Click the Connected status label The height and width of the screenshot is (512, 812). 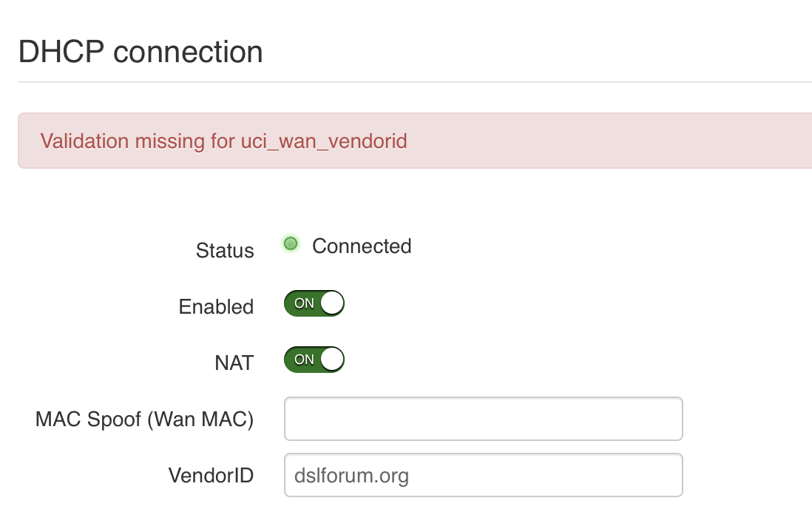click(362, 246)
